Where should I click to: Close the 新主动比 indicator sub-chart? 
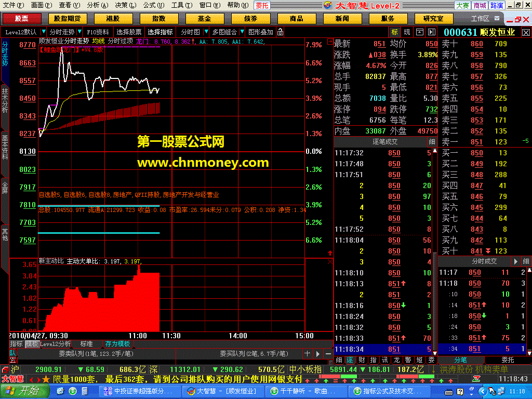click(x=330, y=261)
